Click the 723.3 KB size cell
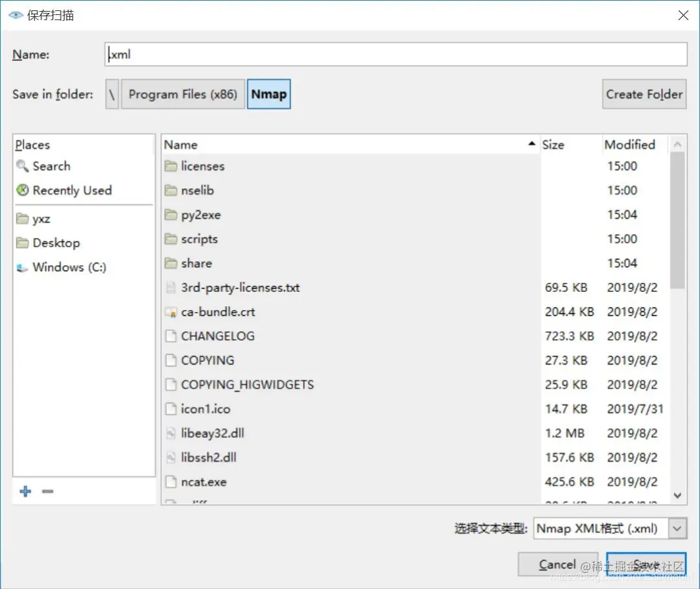The width and height of the screenshot is (700, 589). click(x=569, y=336)
